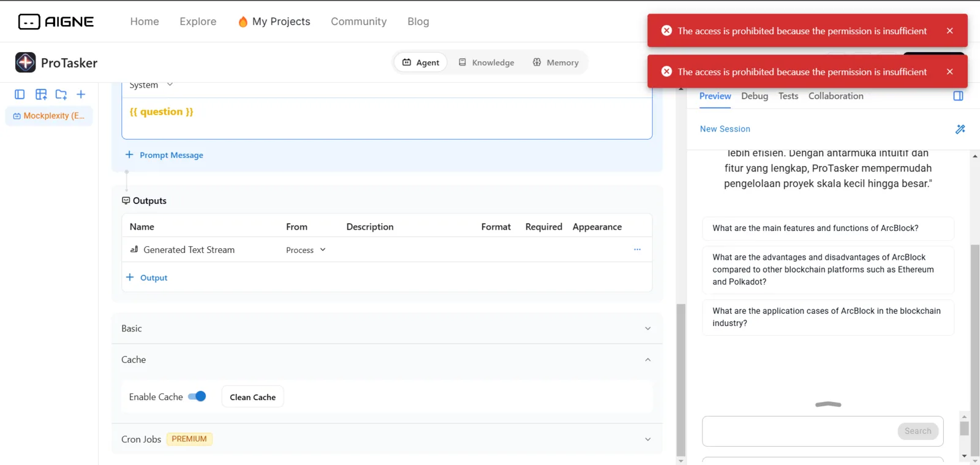Create a new folder icon
The height and width of the screenshot is (465, 980).
pos(61,94)
